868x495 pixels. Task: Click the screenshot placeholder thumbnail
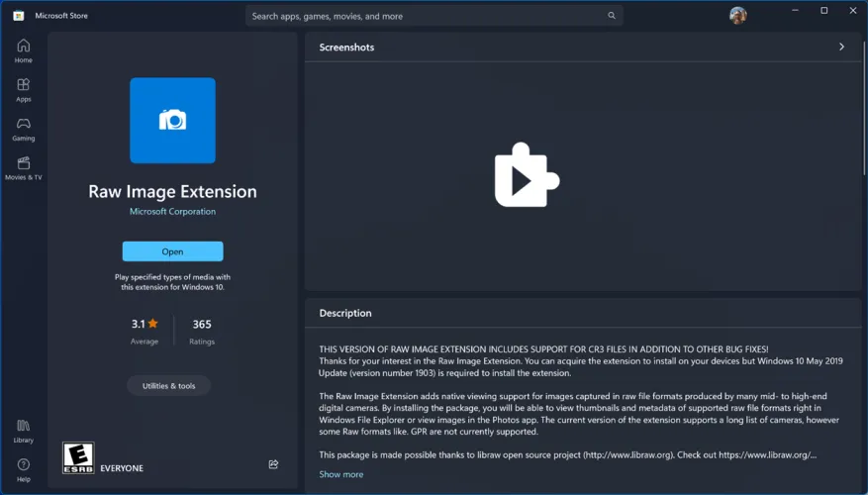527,176
